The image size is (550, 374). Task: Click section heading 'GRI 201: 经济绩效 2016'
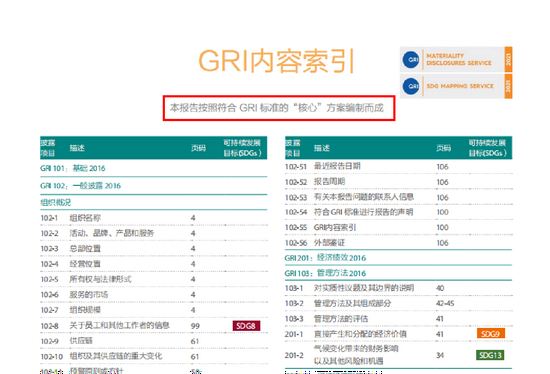[x=325, y=258]
